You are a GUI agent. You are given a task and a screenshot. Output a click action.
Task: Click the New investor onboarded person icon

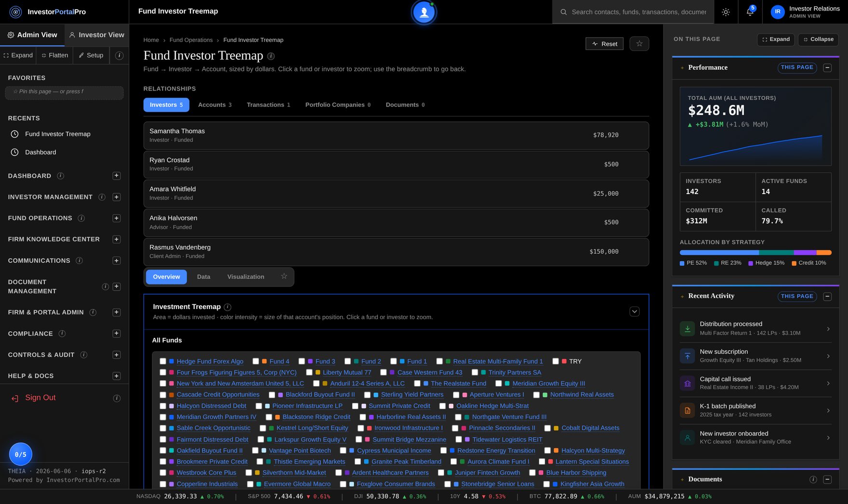(x=688, y=438)
